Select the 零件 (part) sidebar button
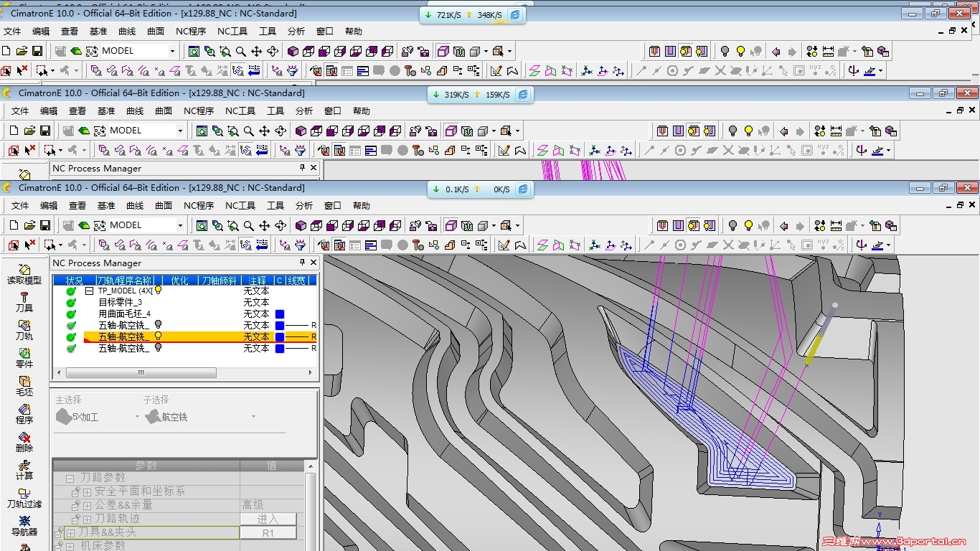Viewport: 980px width, 551px height. tap(24, 358)
